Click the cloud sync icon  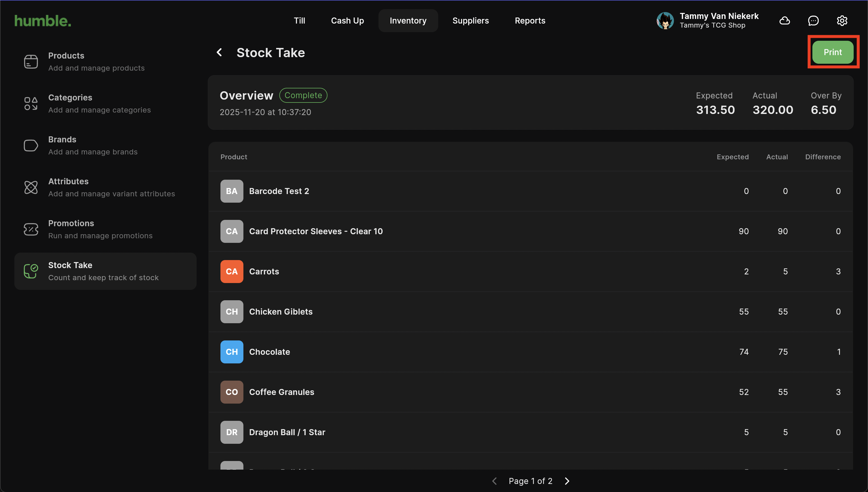pos(784,21)
